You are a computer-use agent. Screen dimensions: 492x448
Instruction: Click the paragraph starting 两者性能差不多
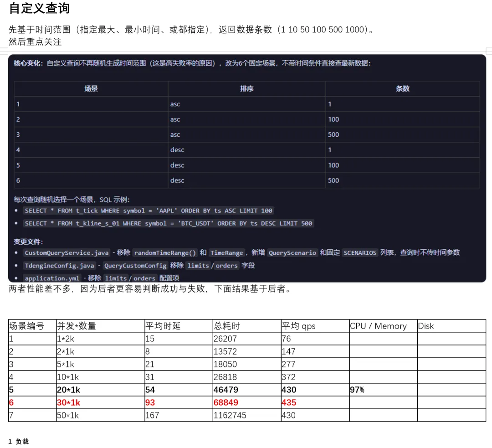coord(150,289)
